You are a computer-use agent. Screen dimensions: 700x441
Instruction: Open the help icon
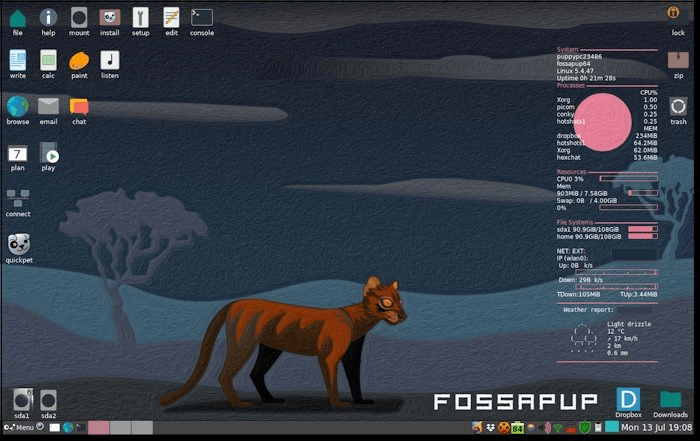pyautogui.click(x=48, y=18)
